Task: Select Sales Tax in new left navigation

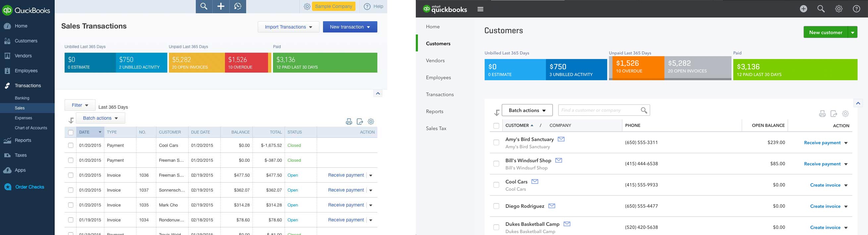Action: point(436,129)
